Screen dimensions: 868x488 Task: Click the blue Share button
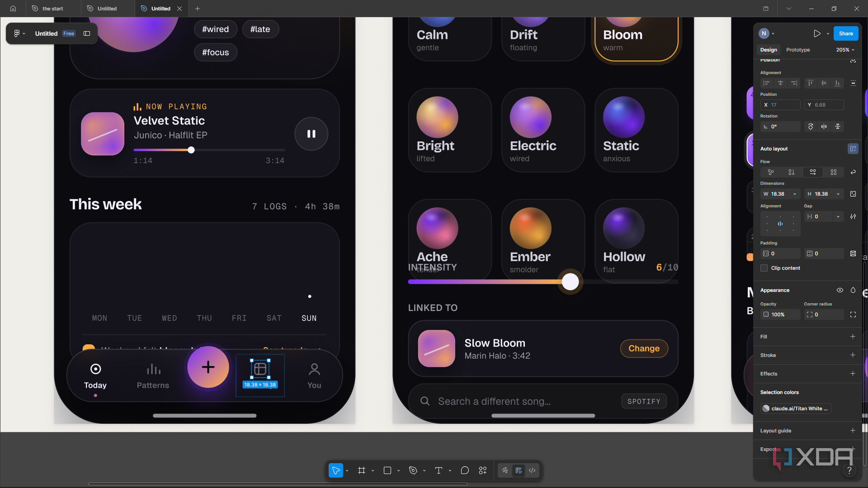click(846, 33)
